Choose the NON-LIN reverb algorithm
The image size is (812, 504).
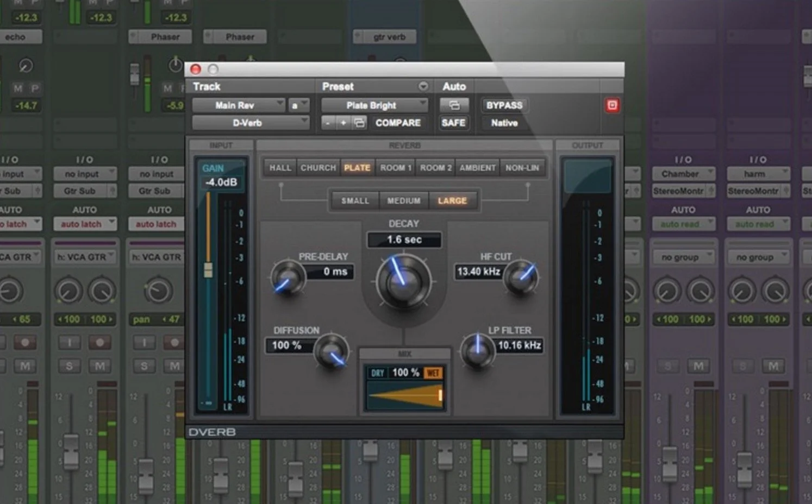[522, 168]
